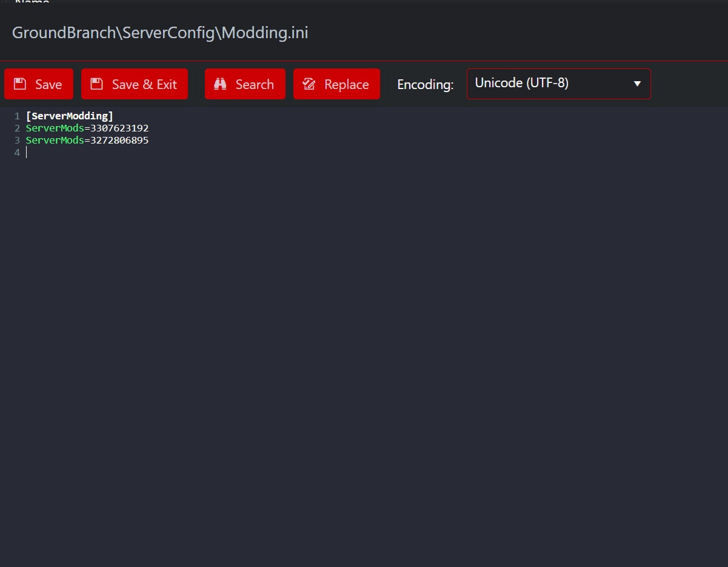Click the Encoding: label
Screen dimensions: 728x567
tap(425, 85)
